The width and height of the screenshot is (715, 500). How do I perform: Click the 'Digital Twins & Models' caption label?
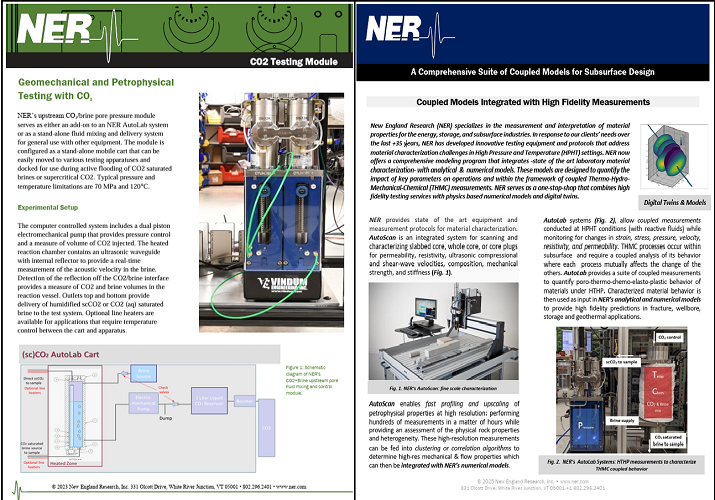(674, 202)
